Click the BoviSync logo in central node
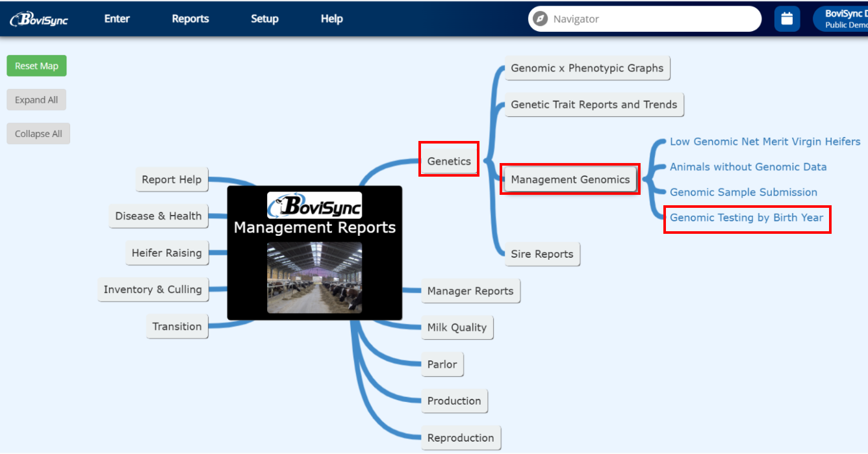 [x=314, y=205]
